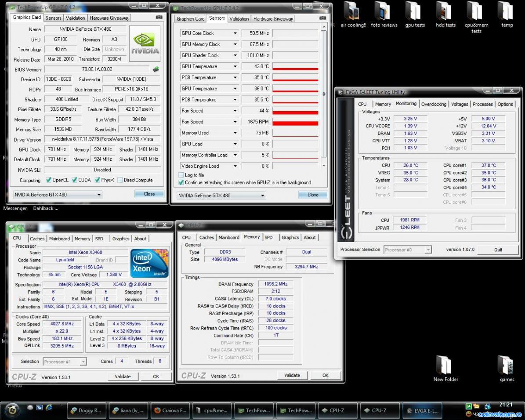Open the GPU Memory Clock sensor dropdown

pyautogui.click(x=235, y=44)
